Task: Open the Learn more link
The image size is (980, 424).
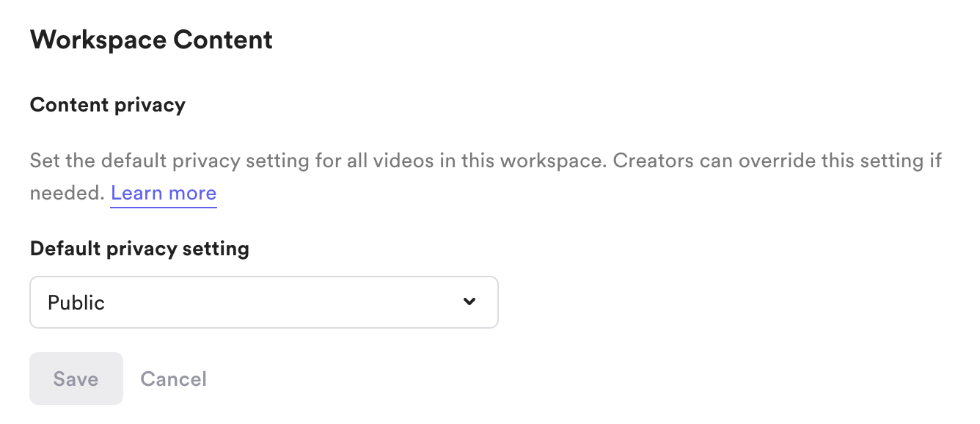Action: pos(164,194)
